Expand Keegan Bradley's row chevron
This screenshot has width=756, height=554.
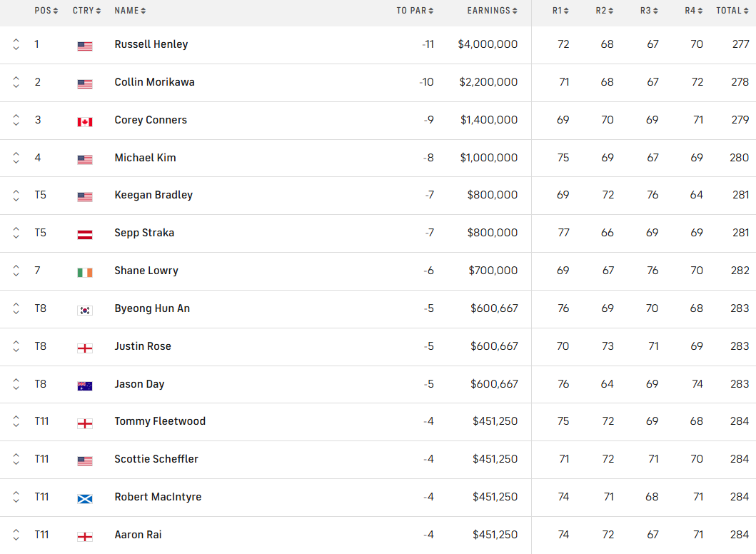point(16,195)
